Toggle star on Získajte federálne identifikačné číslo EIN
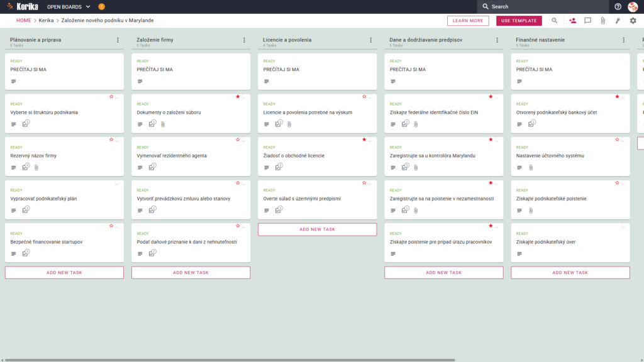The height and width of the screenshot is (362, 644). [x=491, y=97]
